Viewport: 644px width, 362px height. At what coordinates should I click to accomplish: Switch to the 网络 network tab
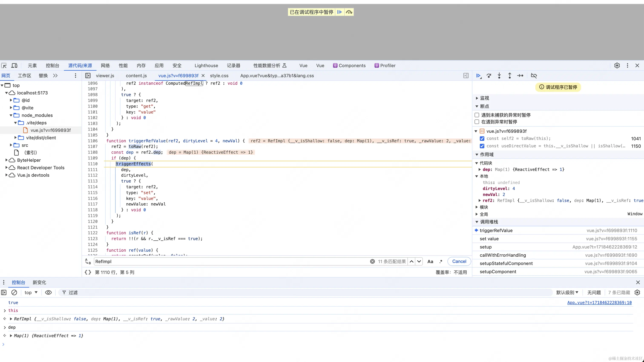tap(105, 66)
